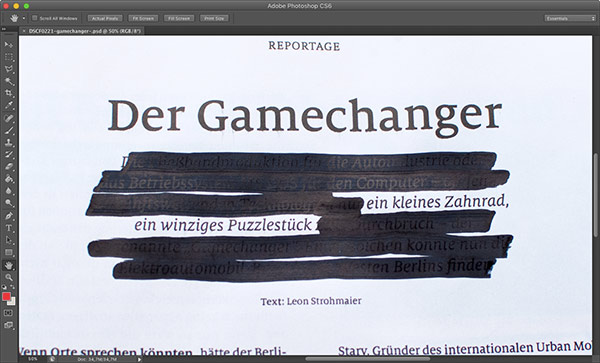Select the Rectangle shape tool
Viewport: 600px width, 363px height.
point(8,252)
